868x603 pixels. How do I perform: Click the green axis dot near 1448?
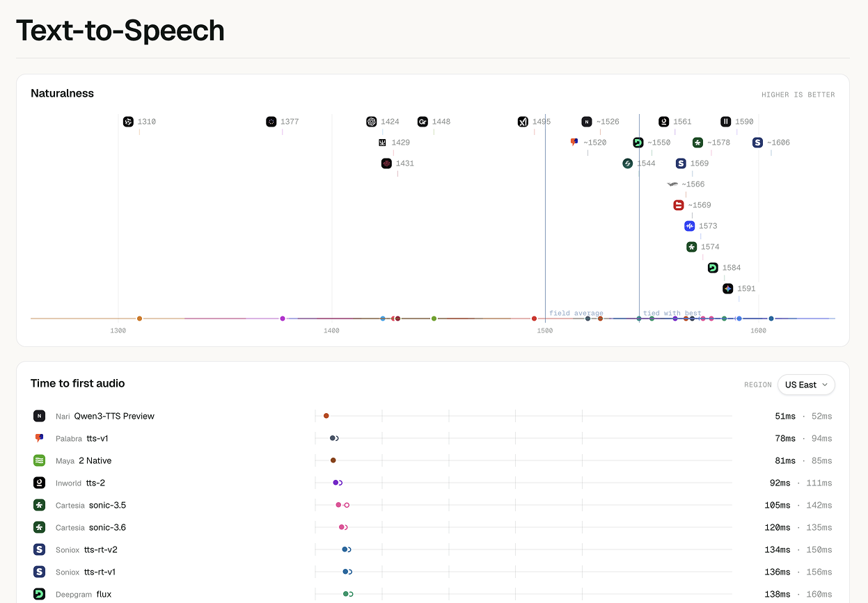pos(434,319)
